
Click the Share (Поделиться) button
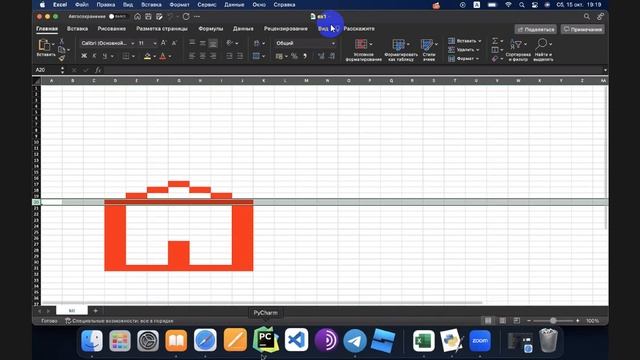(535, 29)
